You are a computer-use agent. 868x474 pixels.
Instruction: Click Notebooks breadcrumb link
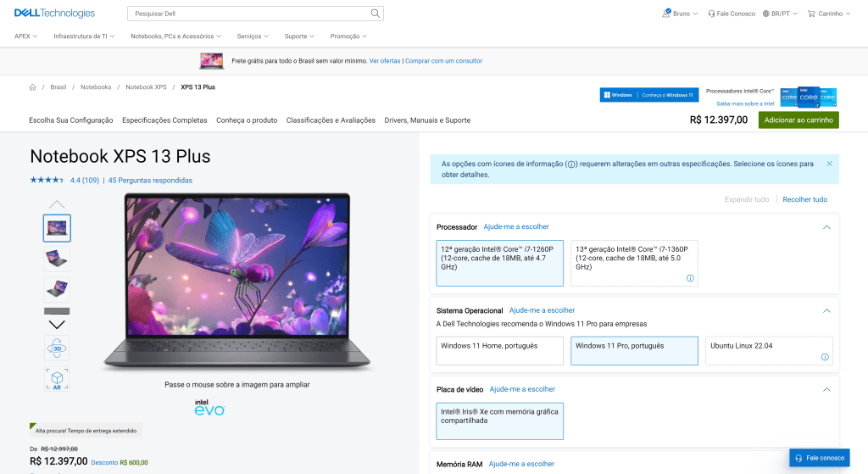coord(96,87)
